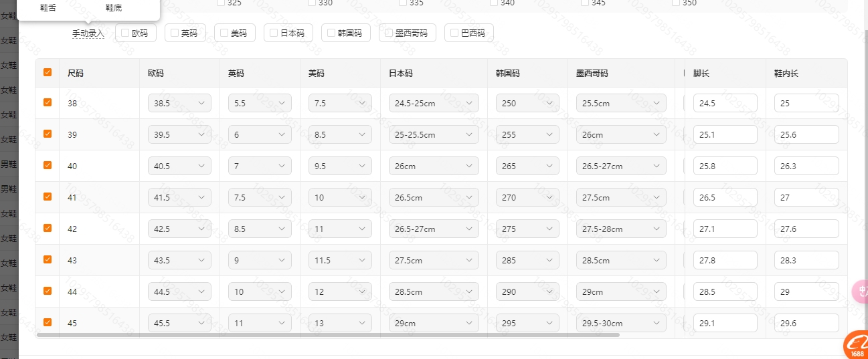This screenshot has height=359, width=868.
Task: Open the 欧码 dropdown showing 39.5
Action: pos(179,134)
